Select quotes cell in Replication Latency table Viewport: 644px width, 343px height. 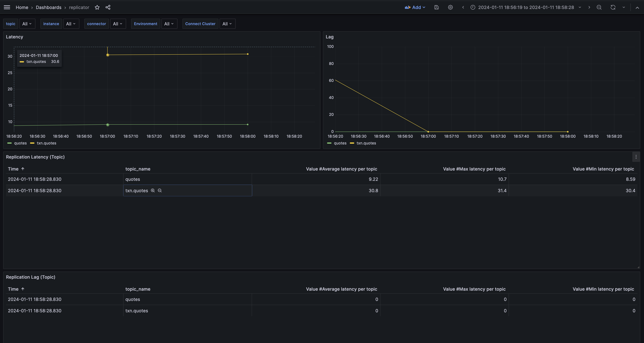pyautogui.click(x=188, y=179)
